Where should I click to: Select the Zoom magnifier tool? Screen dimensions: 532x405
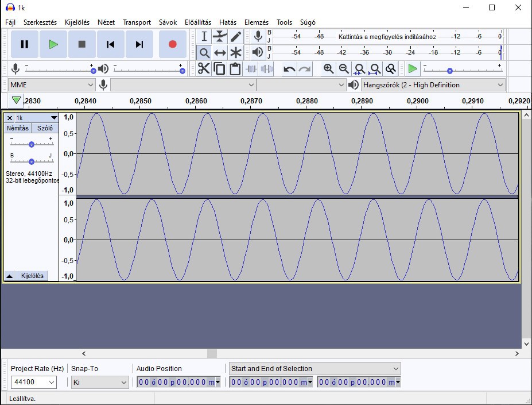[x=204, y=53]
